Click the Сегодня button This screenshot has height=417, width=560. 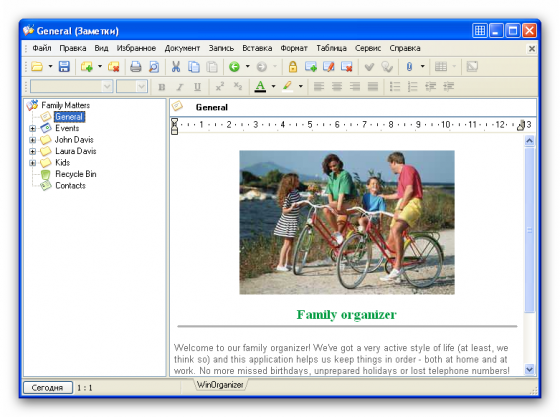tap(48, 388)
